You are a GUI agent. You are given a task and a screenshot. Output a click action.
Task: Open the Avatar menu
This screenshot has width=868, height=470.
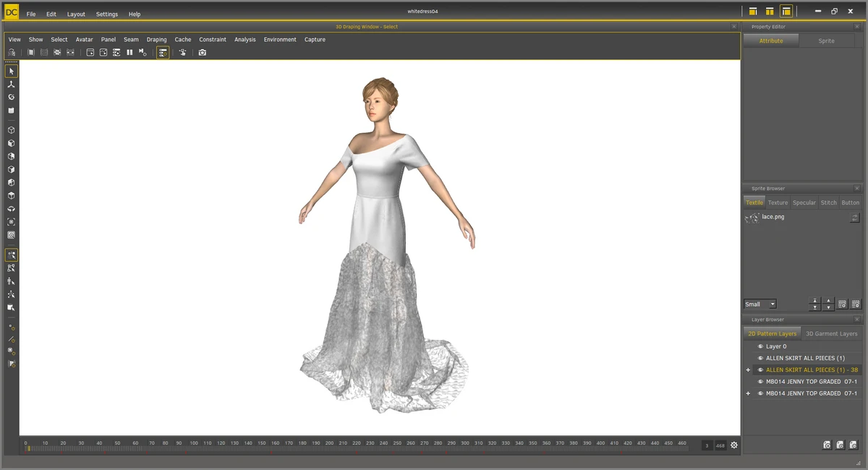[85, 40]
